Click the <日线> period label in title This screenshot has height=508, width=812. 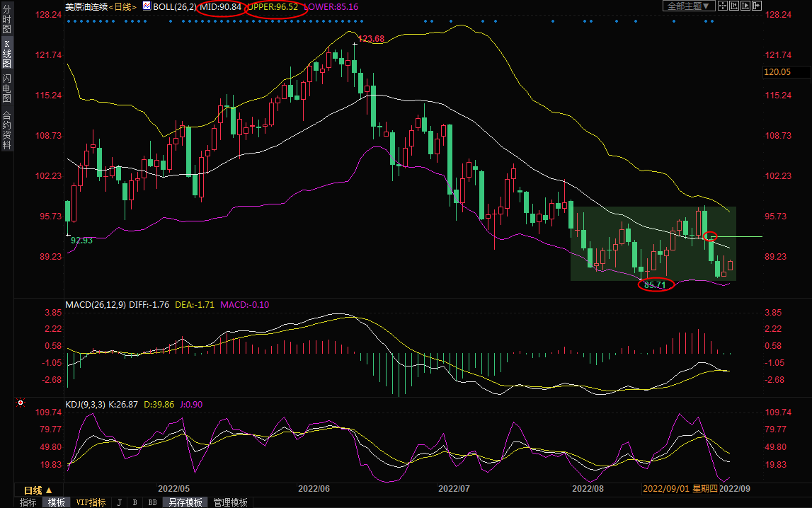[x=123, y=6]
